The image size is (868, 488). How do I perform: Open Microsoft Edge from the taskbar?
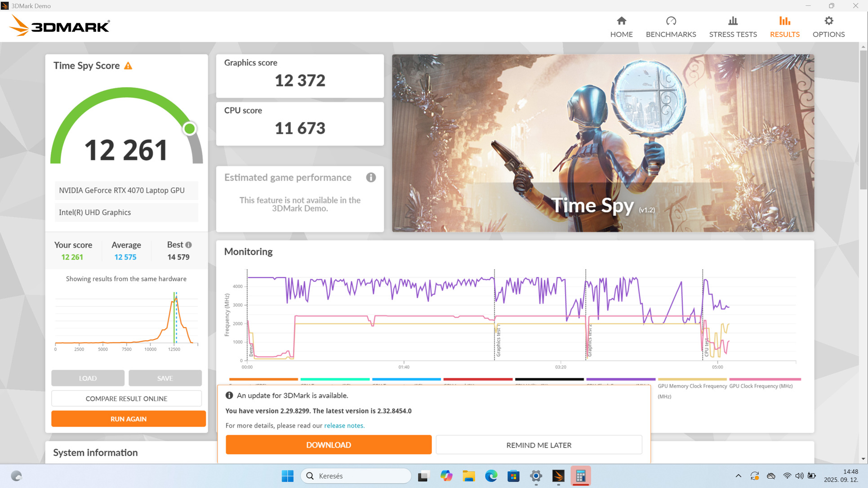click(491, 476)
